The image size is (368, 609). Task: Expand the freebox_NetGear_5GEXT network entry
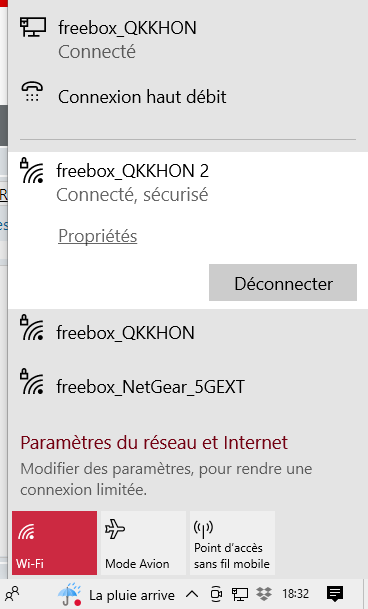click(188, 387)
